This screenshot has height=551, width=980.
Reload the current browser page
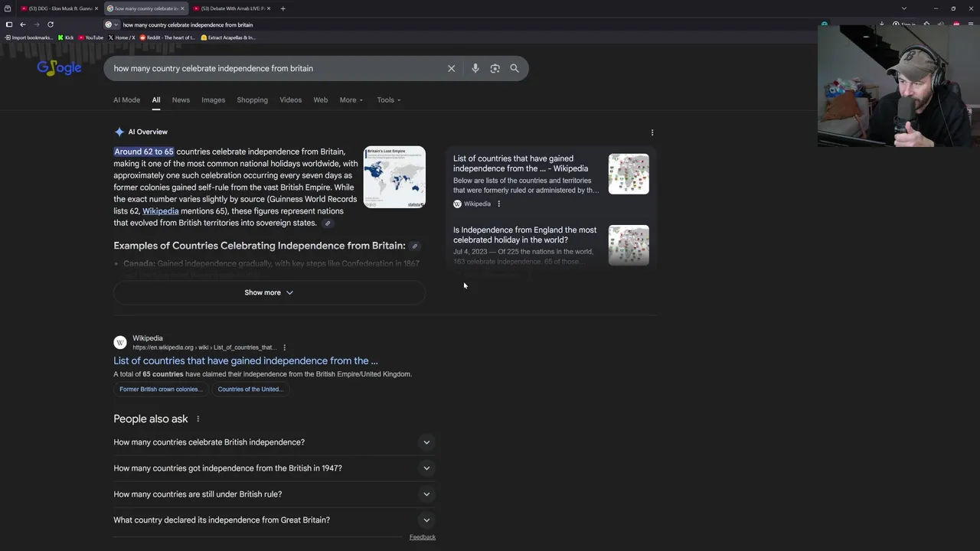51,24
